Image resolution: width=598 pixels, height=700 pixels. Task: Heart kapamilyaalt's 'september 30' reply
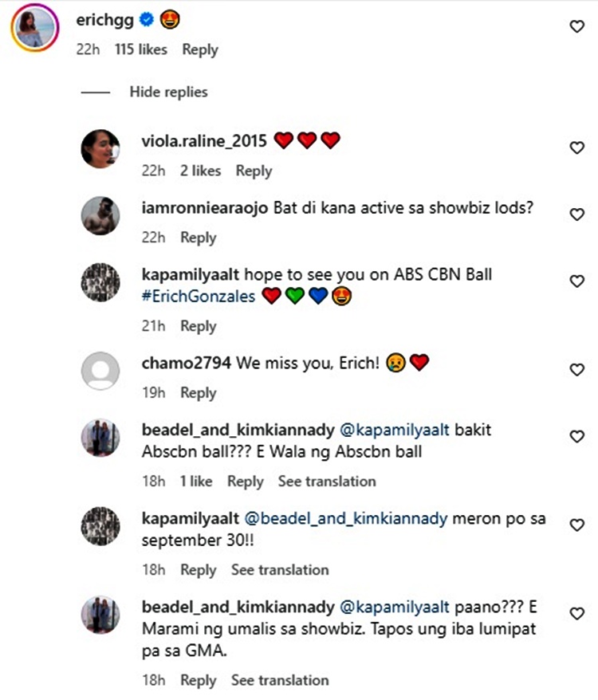pyautogui.click(x=576, y=525)
